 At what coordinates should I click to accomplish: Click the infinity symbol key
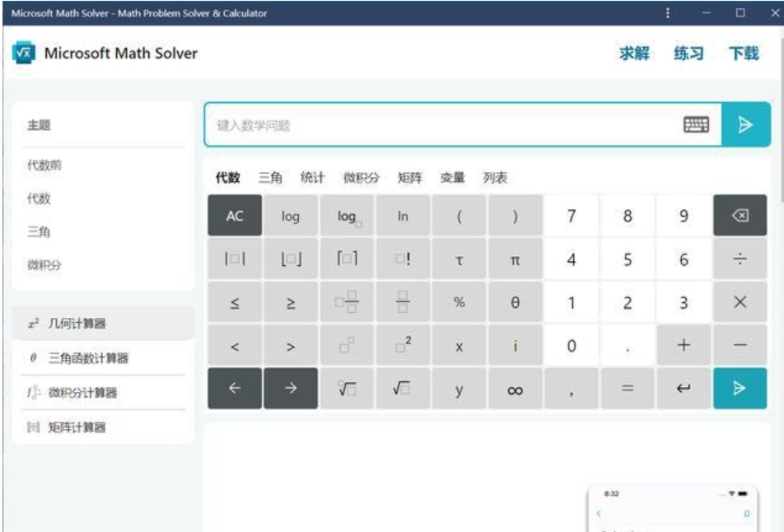click(x=515, y=389)
